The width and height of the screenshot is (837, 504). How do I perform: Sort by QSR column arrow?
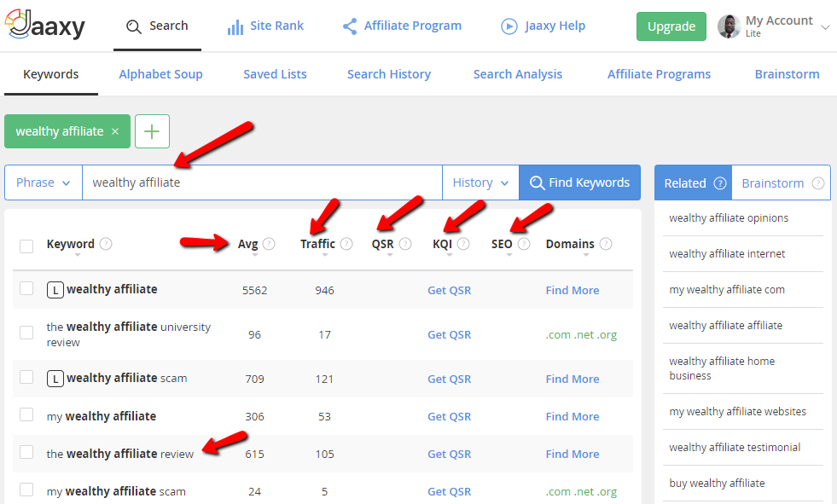(390, 256)
